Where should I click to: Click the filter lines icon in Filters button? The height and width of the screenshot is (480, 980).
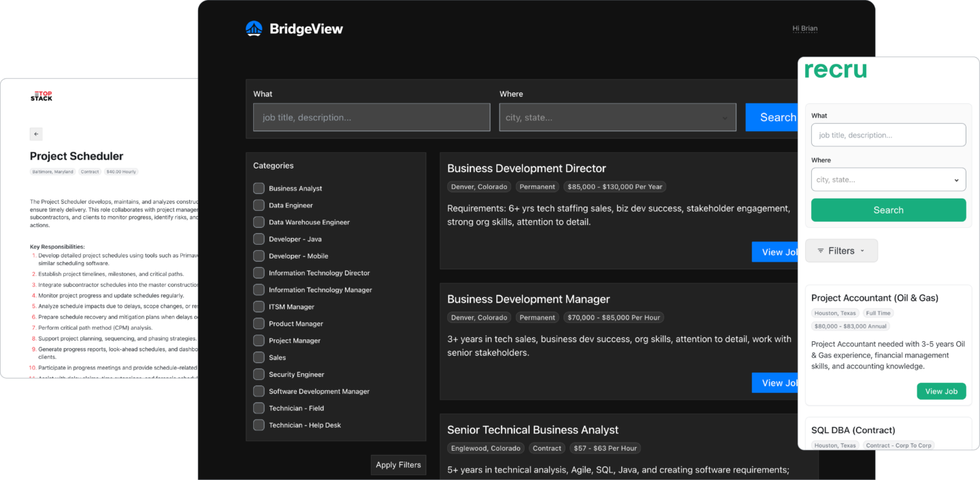pyautogui.click(x=820, y=251)
